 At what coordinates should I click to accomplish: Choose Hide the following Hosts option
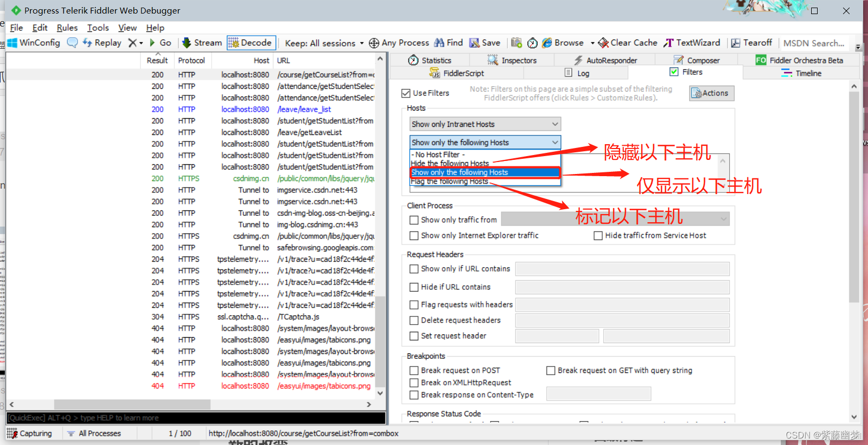coord(485,163)
